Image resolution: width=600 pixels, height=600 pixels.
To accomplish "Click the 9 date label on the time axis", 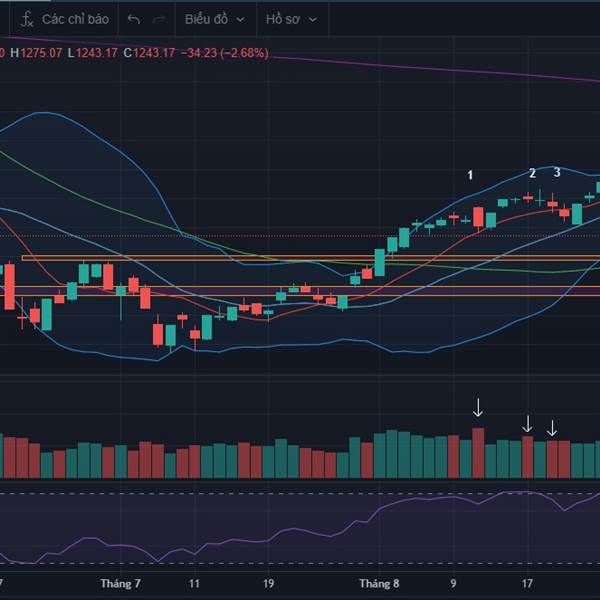I will point(453,584).
